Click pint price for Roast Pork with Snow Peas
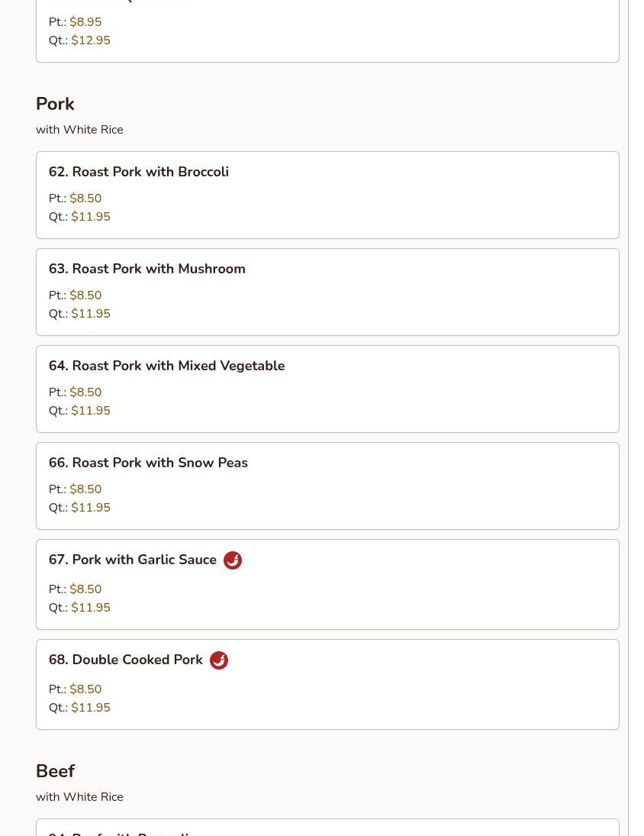 click(85, 489)
